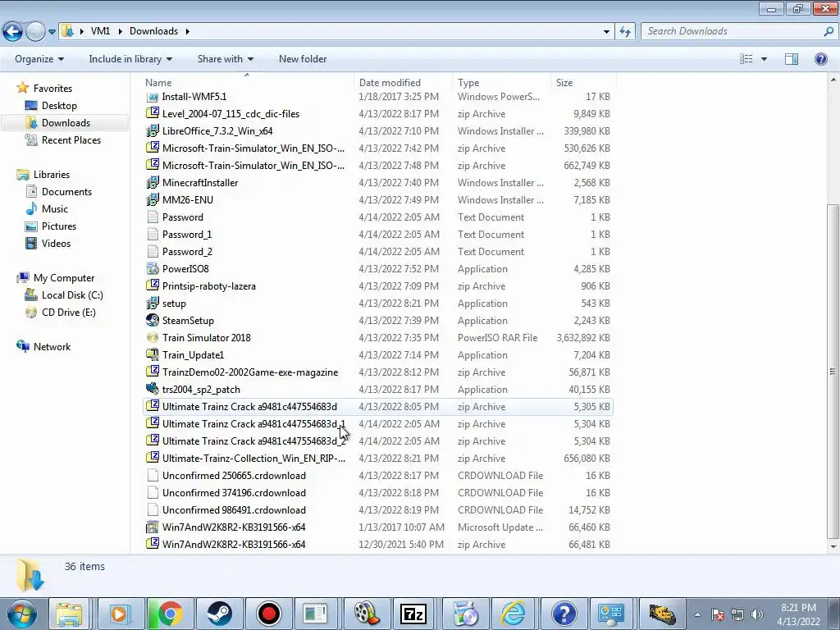This screenshot has height=630, width=840.
Task: Open the Organize menu
Action: (39, 59)
